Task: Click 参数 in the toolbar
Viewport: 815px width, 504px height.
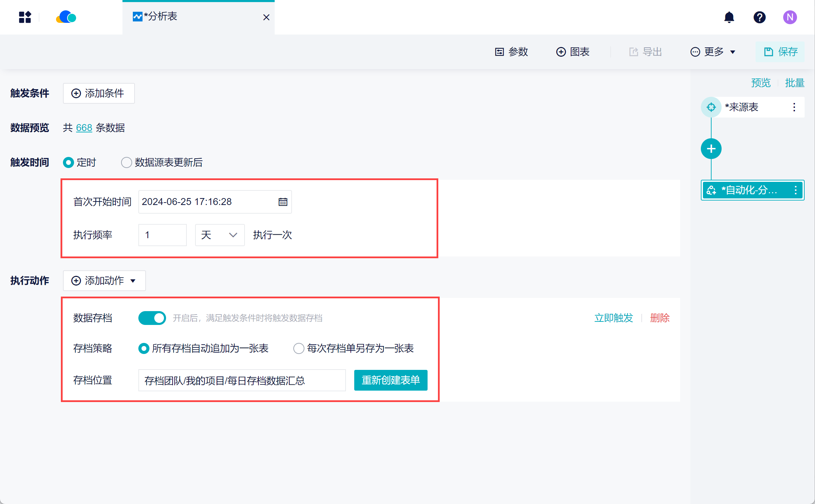Action: pyautogui.click(x=512, y=52)
